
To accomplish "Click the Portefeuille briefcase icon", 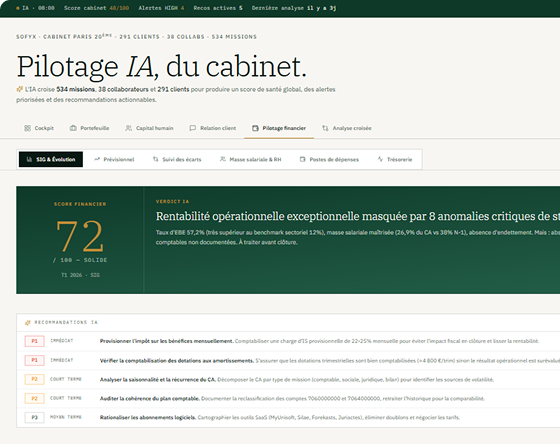I will (73, 128).
